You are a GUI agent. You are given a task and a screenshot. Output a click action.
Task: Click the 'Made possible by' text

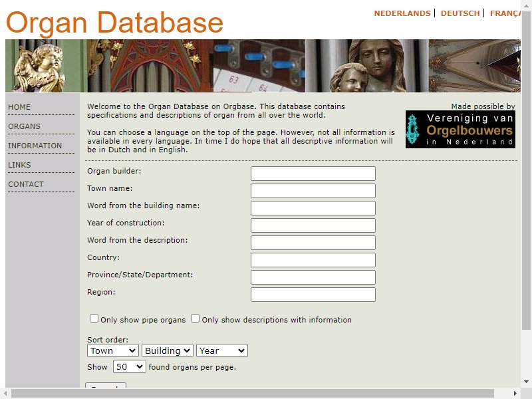point(483,106)
